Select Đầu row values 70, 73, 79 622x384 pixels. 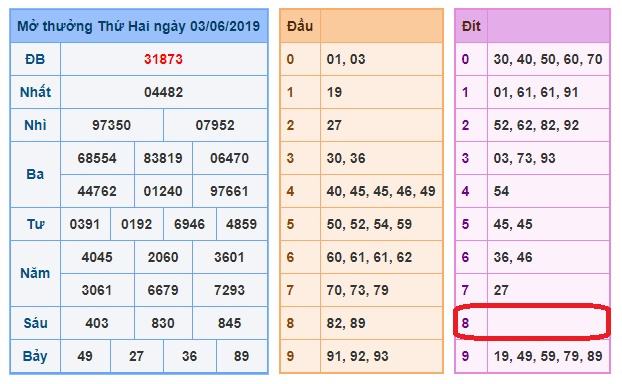click(358, 290)
